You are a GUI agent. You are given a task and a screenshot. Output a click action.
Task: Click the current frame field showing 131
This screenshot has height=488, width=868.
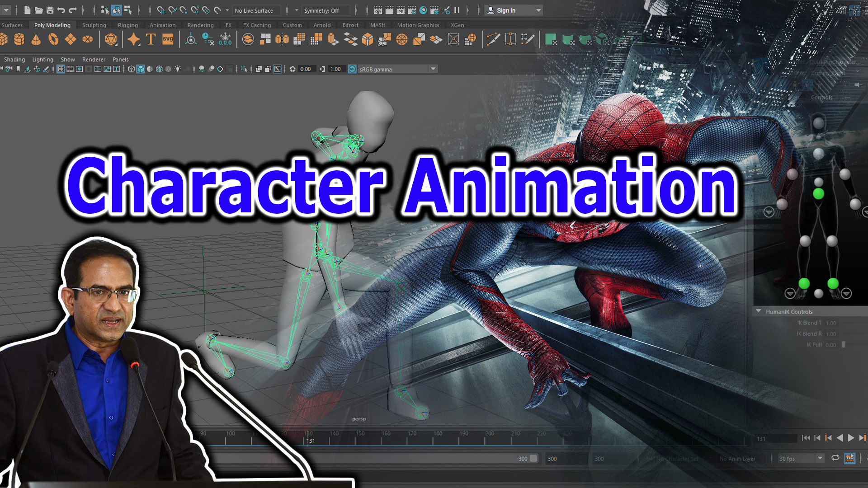[x=776, y=438]
